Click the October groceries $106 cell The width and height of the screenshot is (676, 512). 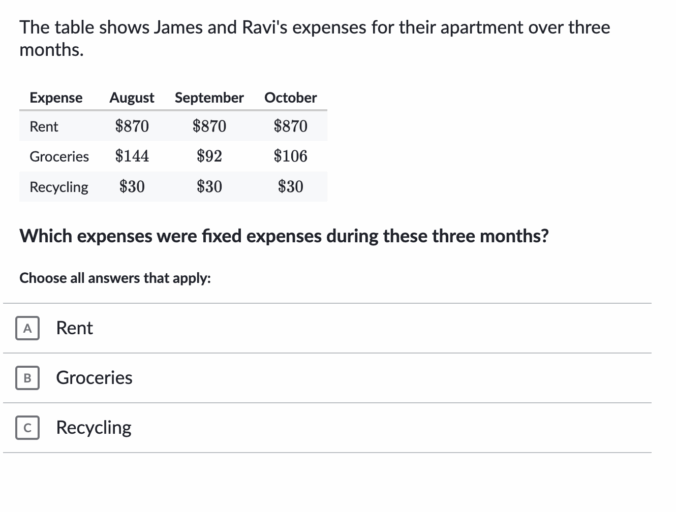pos(291,156)
